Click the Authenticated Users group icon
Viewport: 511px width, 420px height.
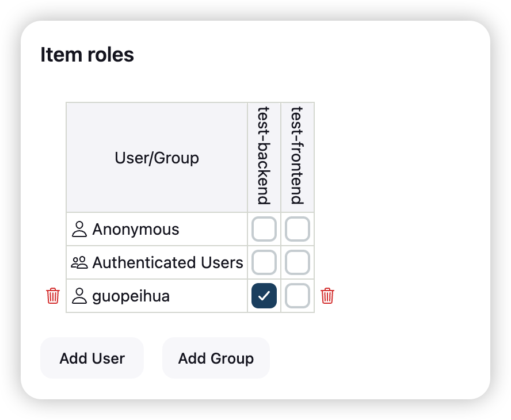click(x=79, y=263)
